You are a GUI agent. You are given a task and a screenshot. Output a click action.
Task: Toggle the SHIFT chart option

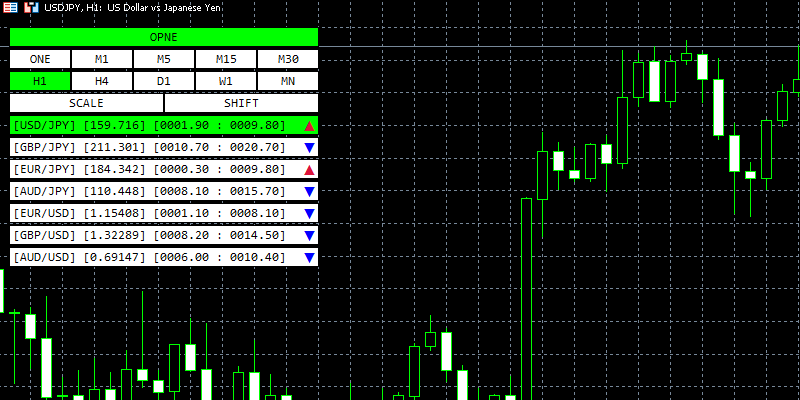(241, 103)
